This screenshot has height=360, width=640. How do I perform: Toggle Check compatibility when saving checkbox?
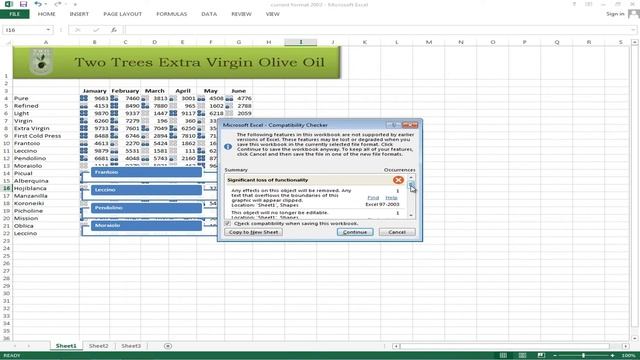coord(228,224)
